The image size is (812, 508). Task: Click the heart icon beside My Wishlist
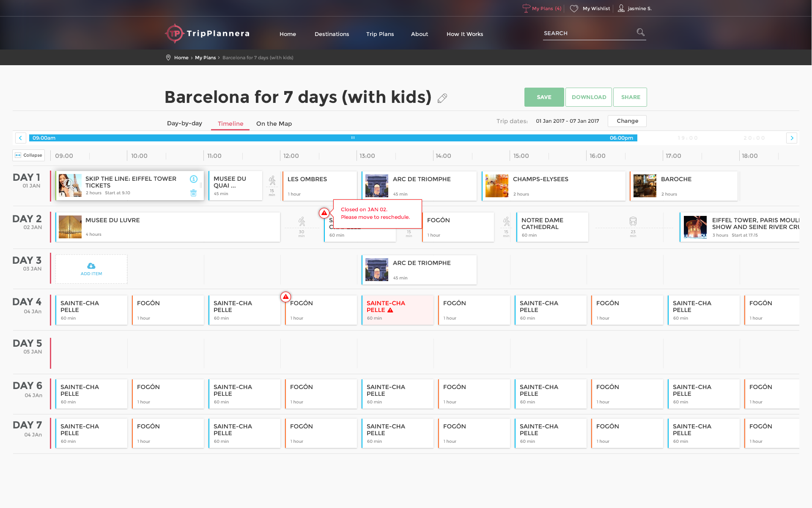[x=574, y=8]
